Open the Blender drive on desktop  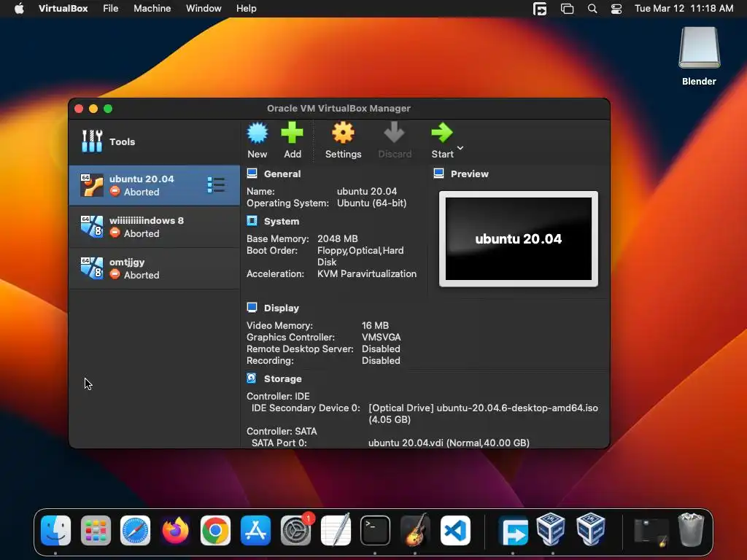[x=699, y=56]
